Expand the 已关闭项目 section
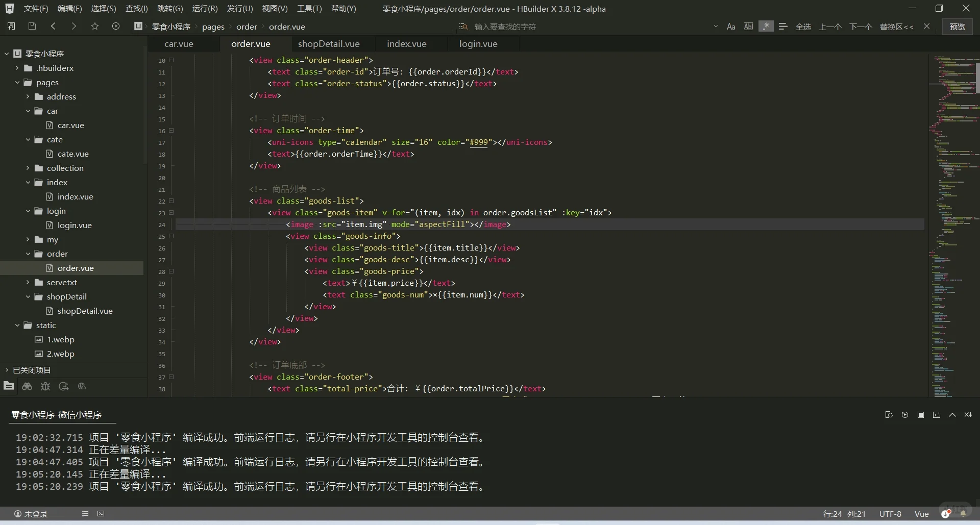 pos(7,370)
